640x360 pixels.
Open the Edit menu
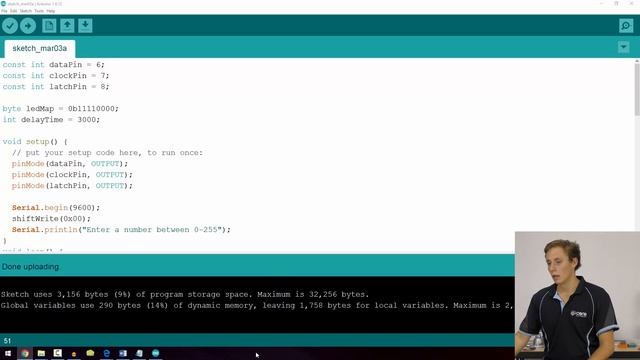coord(13,11)
